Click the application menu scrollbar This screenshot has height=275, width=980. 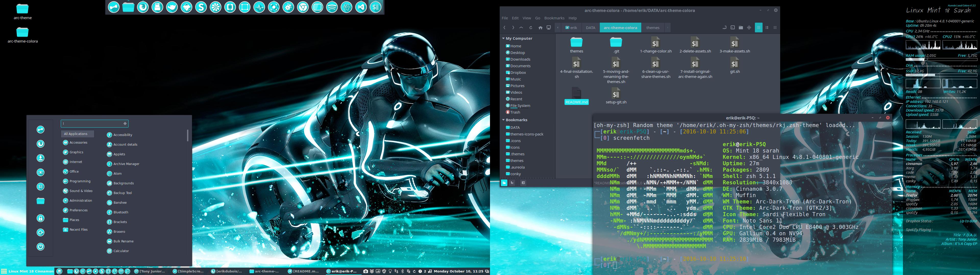188,136
